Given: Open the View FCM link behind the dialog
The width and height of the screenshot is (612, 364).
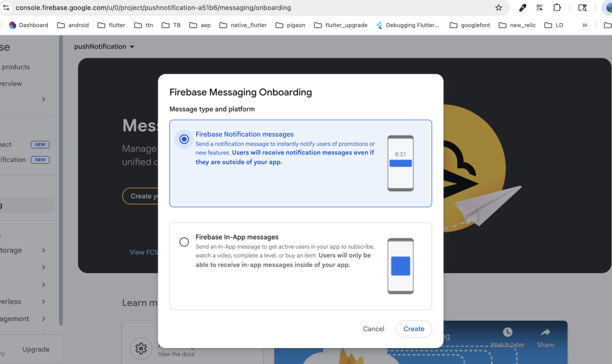Looking at the screenshot, I should coord(144,252).
